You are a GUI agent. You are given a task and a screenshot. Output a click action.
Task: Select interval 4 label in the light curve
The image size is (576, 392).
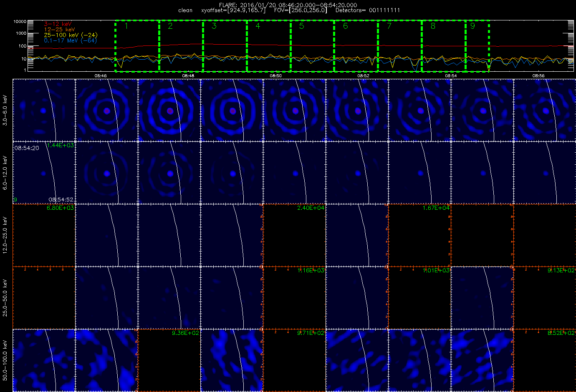pyautogui.click(x=258, y=26)
